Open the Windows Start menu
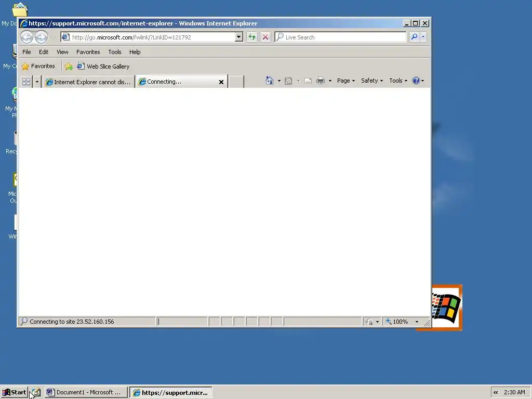 point(14,392)
